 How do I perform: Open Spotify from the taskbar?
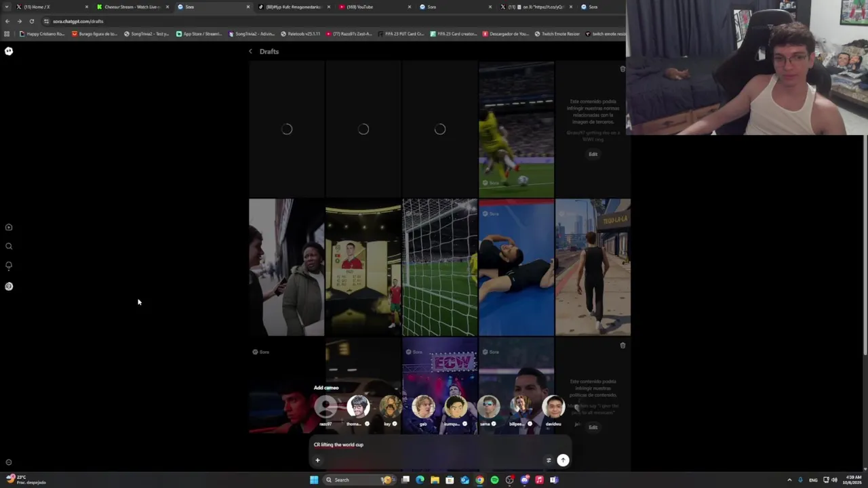point(494,480)
